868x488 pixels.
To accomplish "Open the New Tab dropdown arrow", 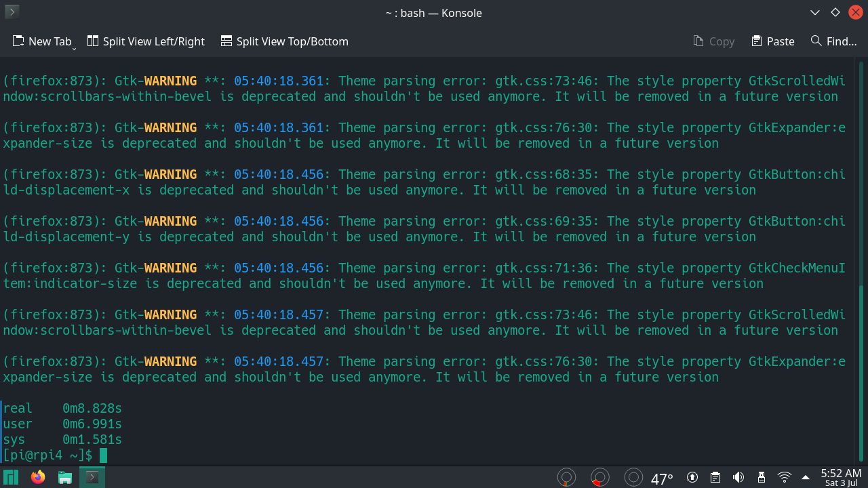I will [74, 47].
